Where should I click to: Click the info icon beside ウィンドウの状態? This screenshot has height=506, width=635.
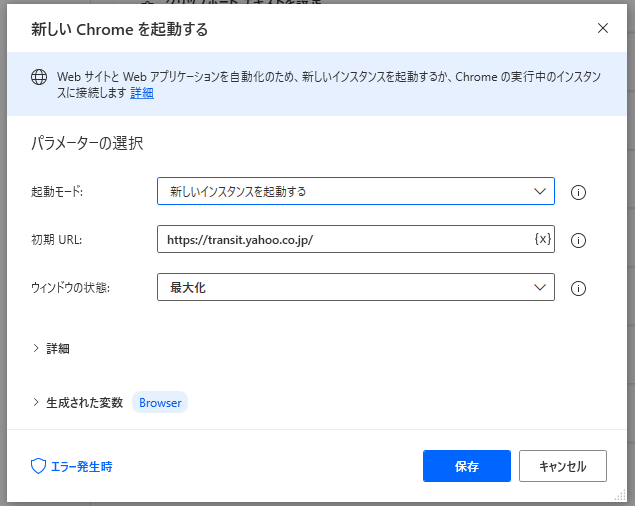(577, 288)
